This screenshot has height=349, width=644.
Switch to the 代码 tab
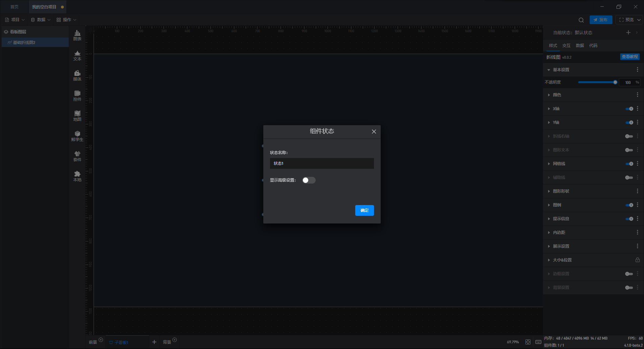[593, 45]
